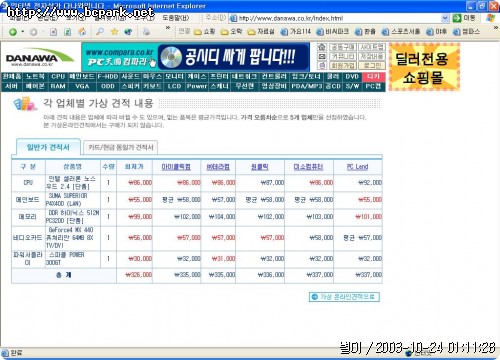This screenshot has height=360, width=500.
Task: Open the Media globe icon
Action: (x=128, y=32)
